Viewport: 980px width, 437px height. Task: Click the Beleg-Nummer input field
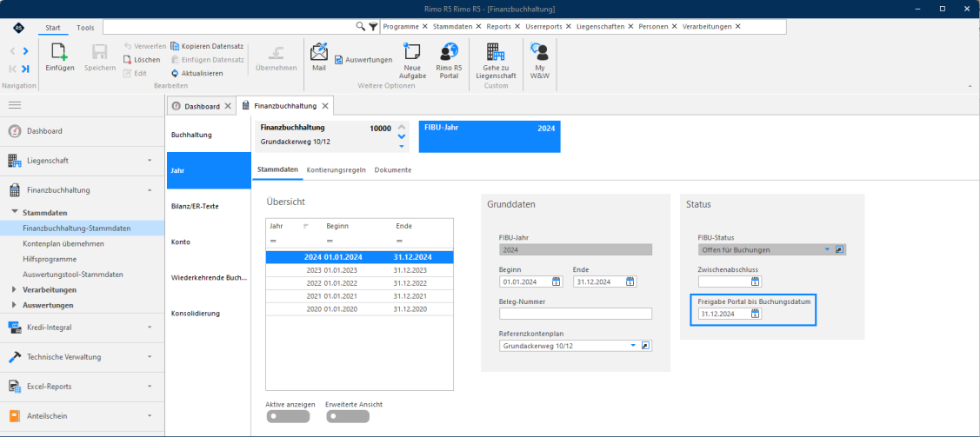coord(576,314)
